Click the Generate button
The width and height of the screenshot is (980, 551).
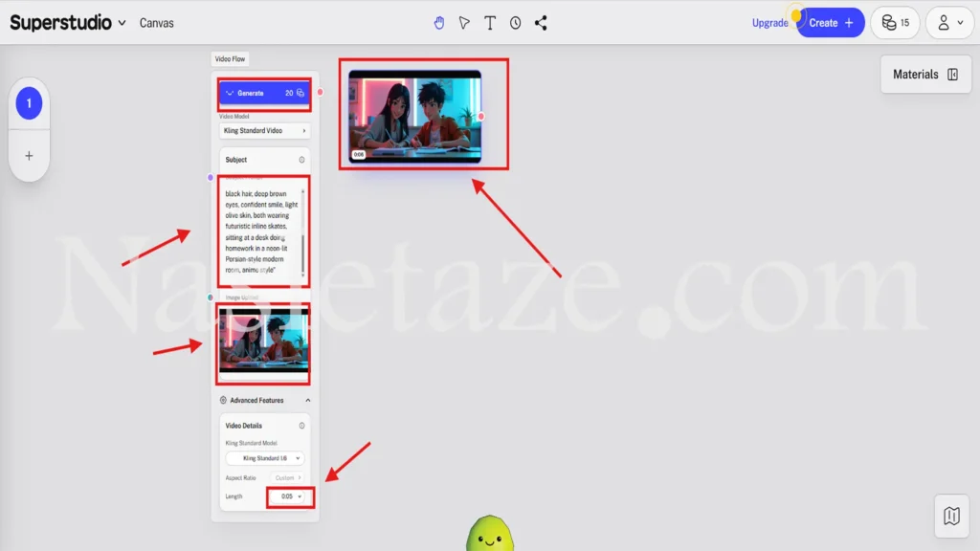264,93
